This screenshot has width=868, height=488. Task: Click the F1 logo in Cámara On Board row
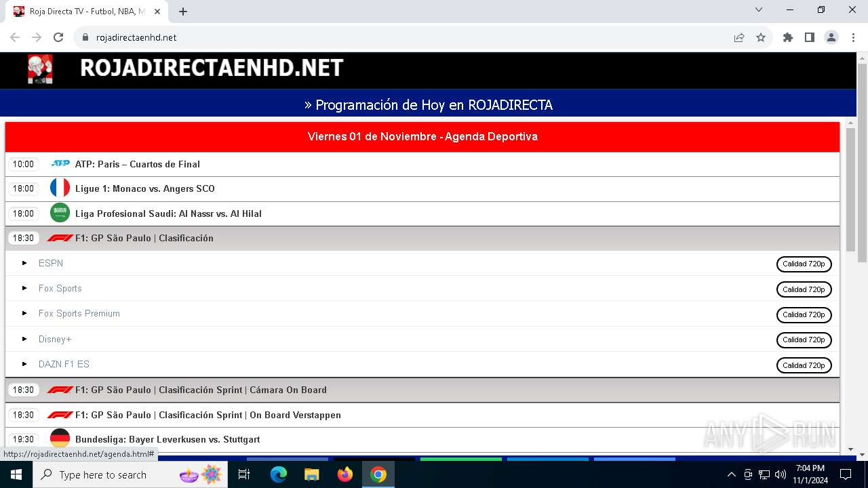[60, 390]
